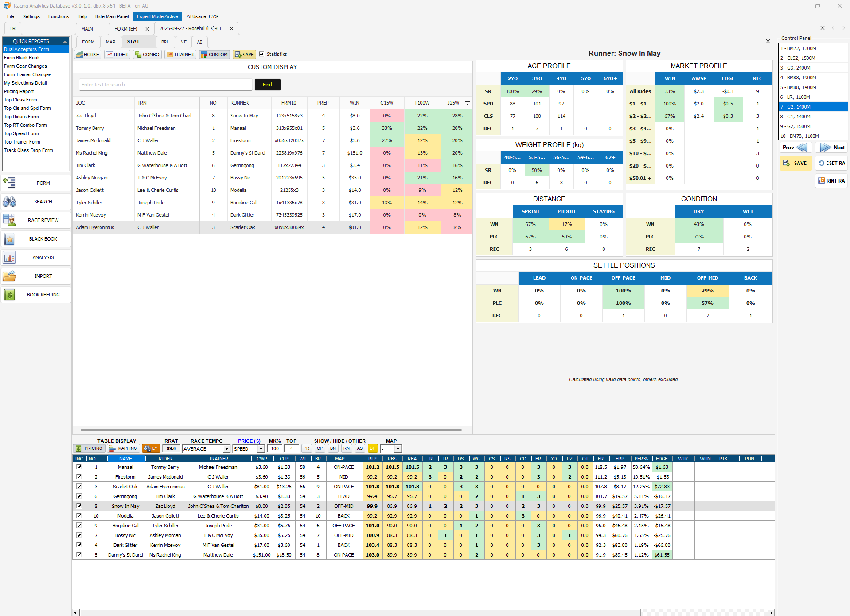Open the Race Review sidebar icon
850x616 pixels.
click(9, 220)
